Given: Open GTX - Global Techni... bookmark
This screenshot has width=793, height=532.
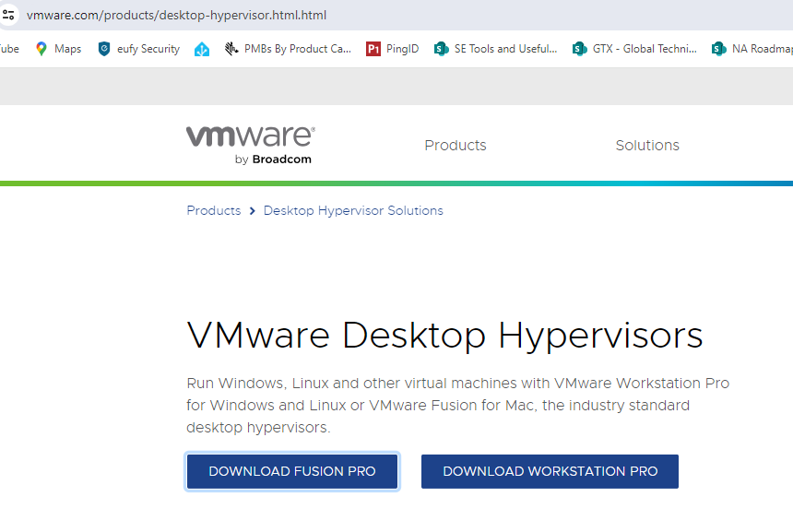Looking at the screenshot, I should (634, 49).
